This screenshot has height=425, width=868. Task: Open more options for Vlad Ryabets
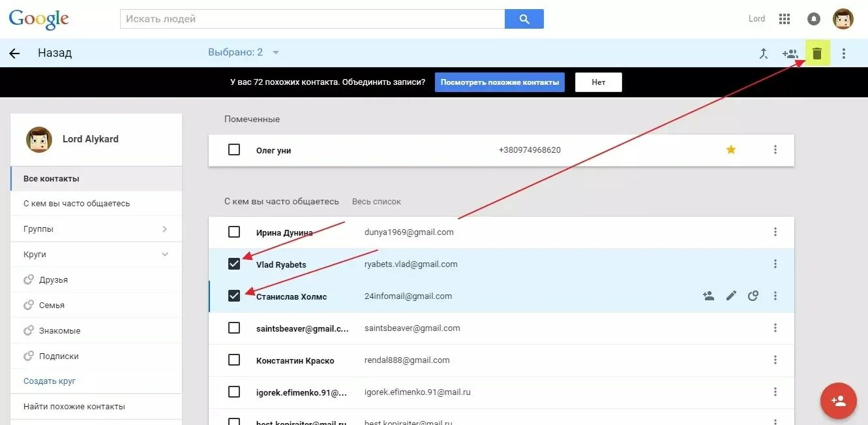[775, 264]
